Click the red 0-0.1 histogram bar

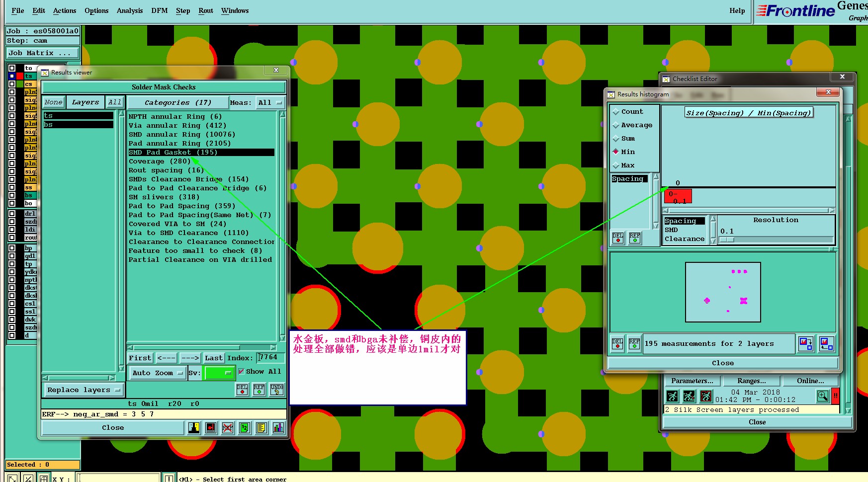pos(678,196)
